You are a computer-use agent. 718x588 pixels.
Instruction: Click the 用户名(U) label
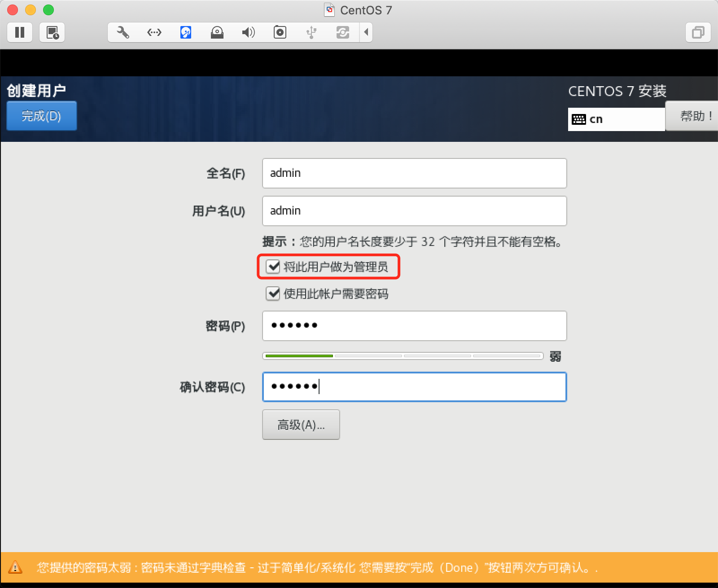coord(219,211)
